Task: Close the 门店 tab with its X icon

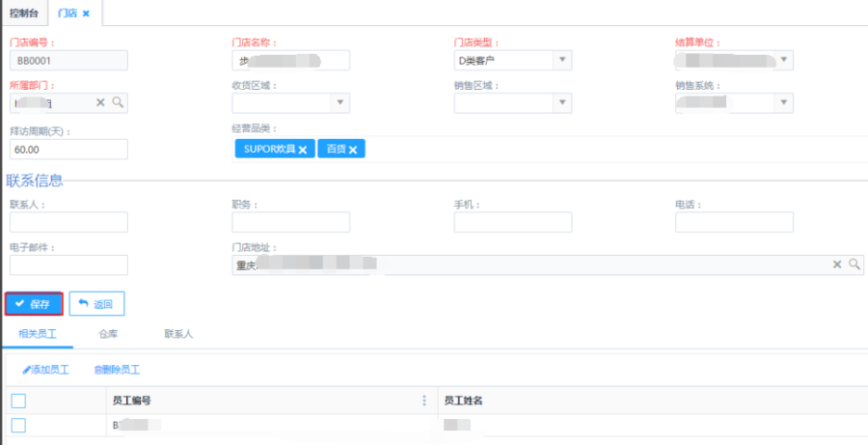Action: [86, 13]
